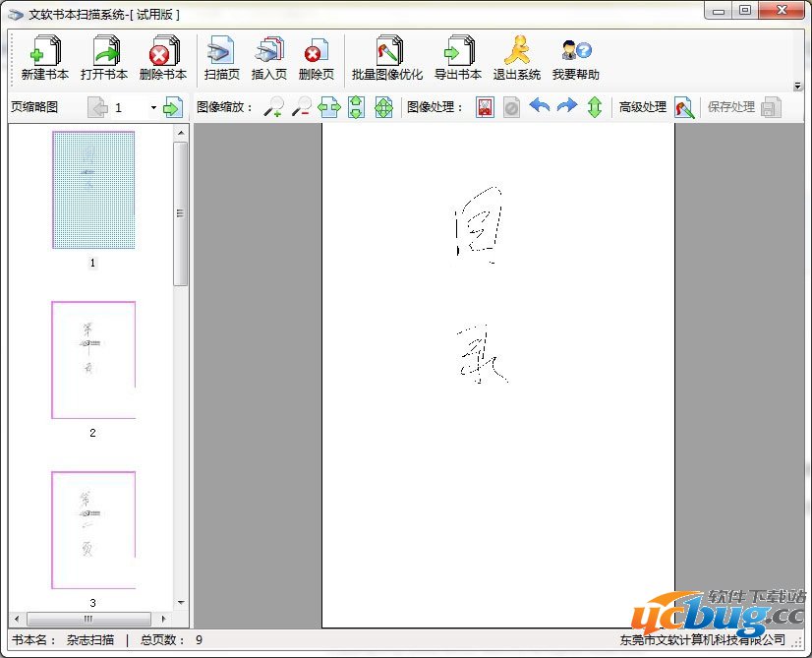
Task: Go to next page with green arrow
Action: [x=173, y=107]
